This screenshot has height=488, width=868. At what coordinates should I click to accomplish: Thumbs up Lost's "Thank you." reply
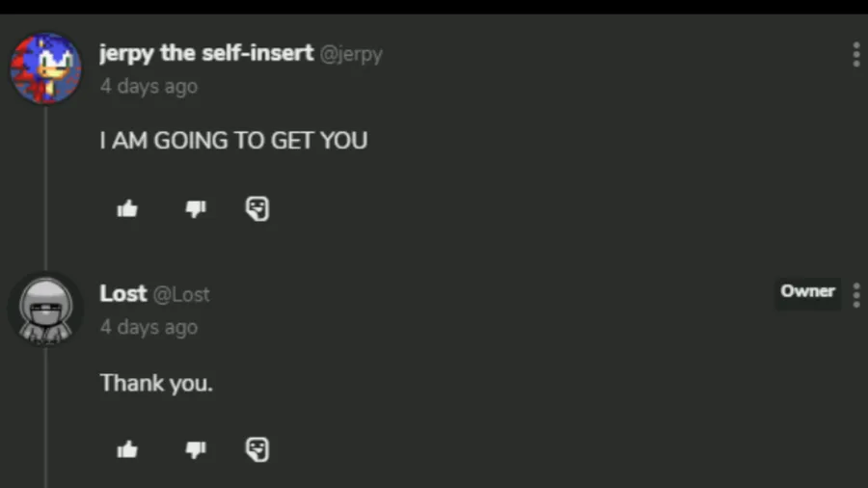pyautogui.click(x=127, y=449)
